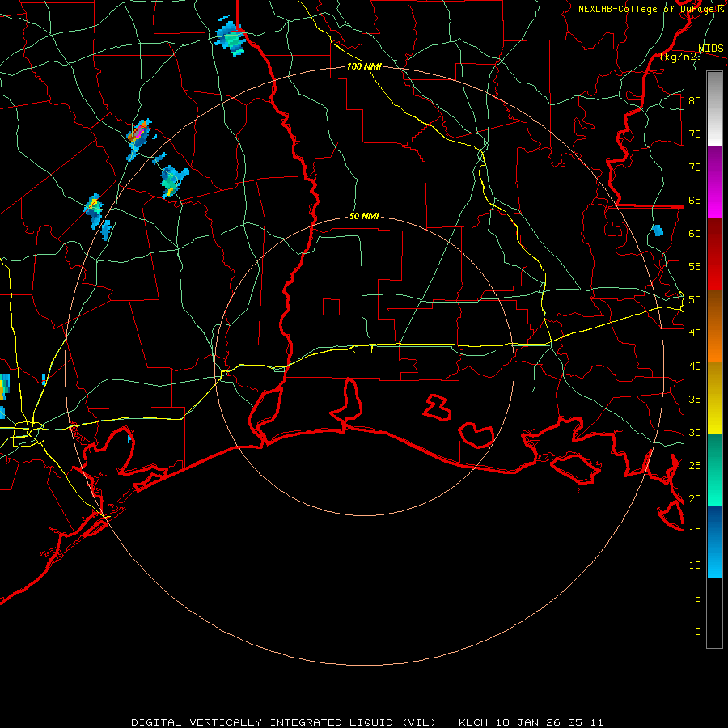Click the KLCH station identifier in the caption

point(473,722)
